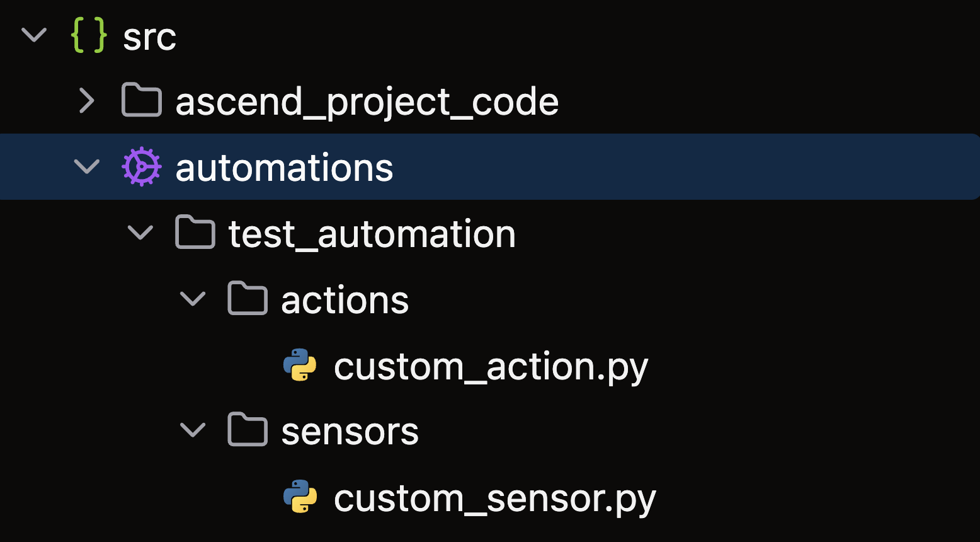
Task: Click the folder icon beside sensors
Action: pyautogui.click(x=248, y=430)
